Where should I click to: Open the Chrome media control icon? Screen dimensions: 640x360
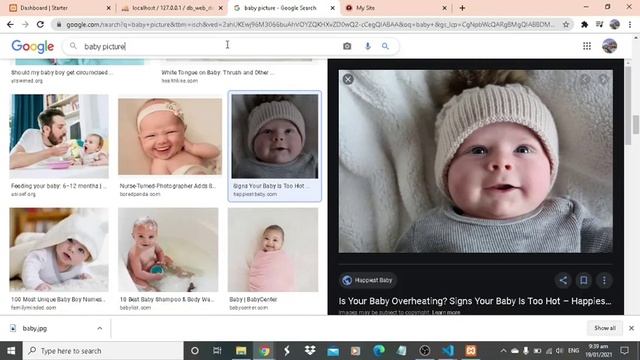coord(599,24)
